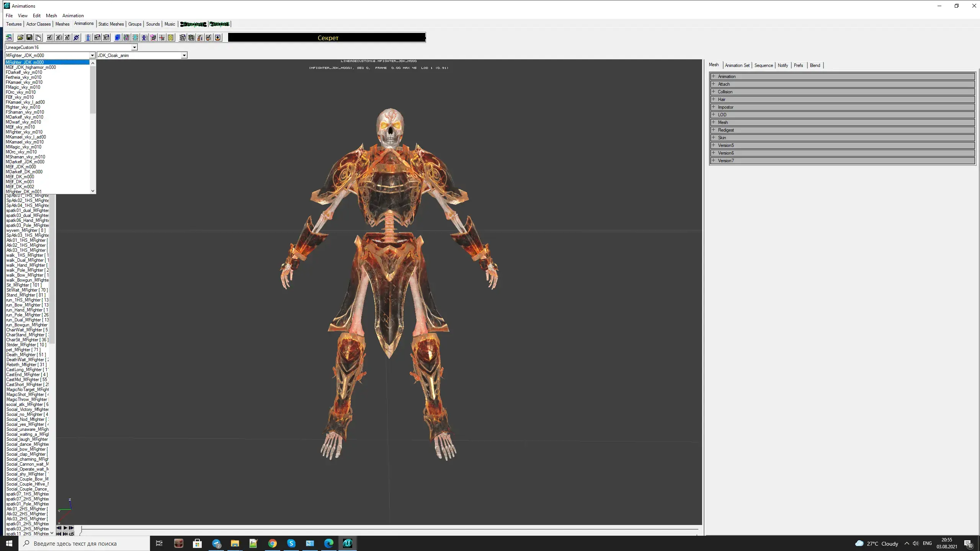Open the Notify properties tab
Screen dimensions: 980x551
coord(783,65)
